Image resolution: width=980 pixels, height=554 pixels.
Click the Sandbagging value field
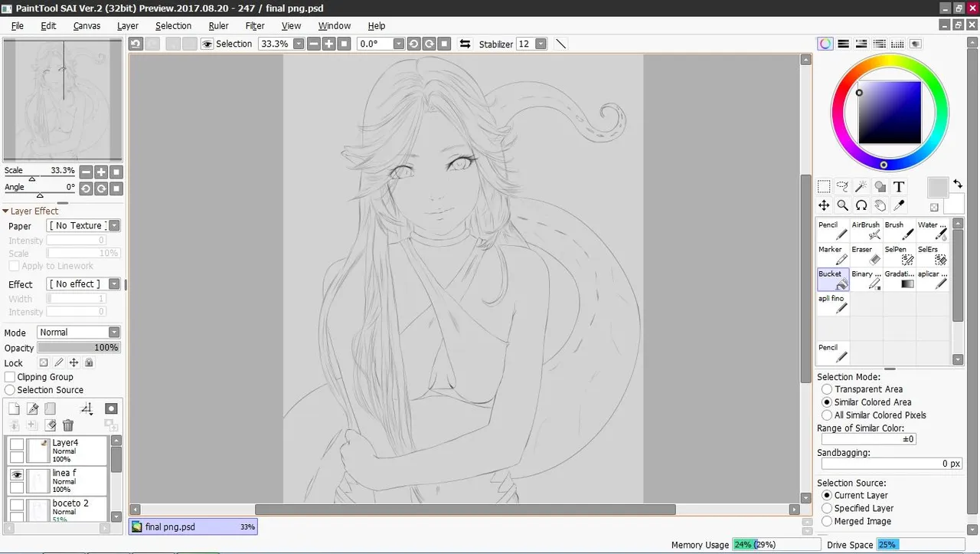tap(892, 464)
